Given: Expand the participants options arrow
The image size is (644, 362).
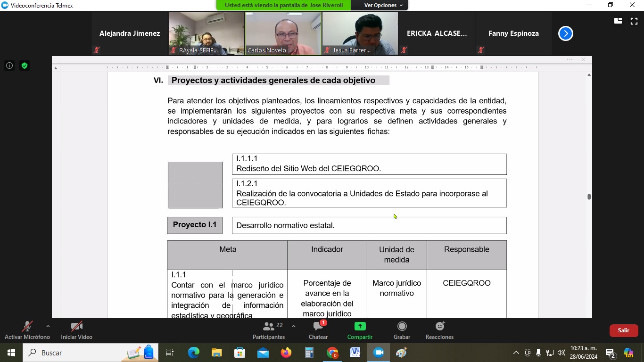Looking at the screenshot, I should click(x=294, y=326).
